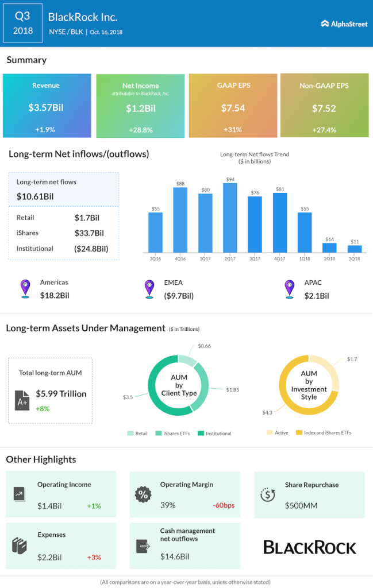Select the Institutional legend swatch
Image resolution: width=373 pixels, height=588 pixels.
[201, 433]
